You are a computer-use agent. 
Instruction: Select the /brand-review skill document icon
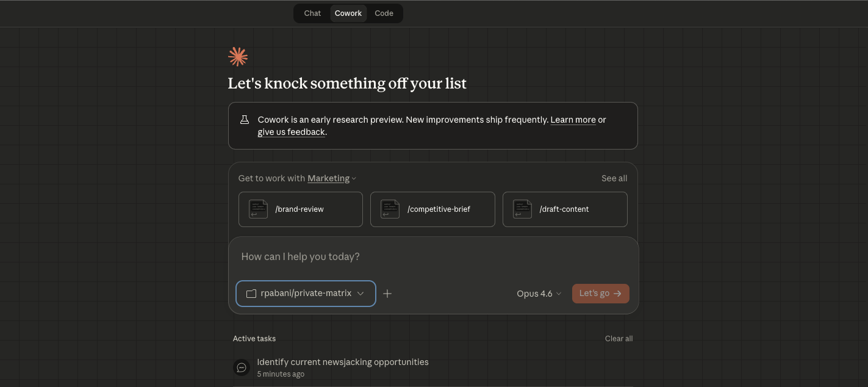pyautogui.click(x=257, y=209)
